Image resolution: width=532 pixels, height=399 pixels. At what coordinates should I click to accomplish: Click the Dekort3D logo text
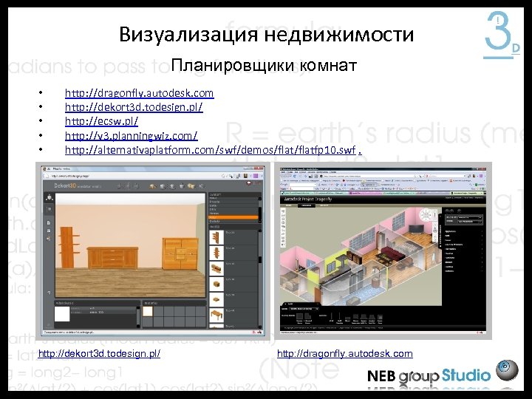(x=65, y=185)
